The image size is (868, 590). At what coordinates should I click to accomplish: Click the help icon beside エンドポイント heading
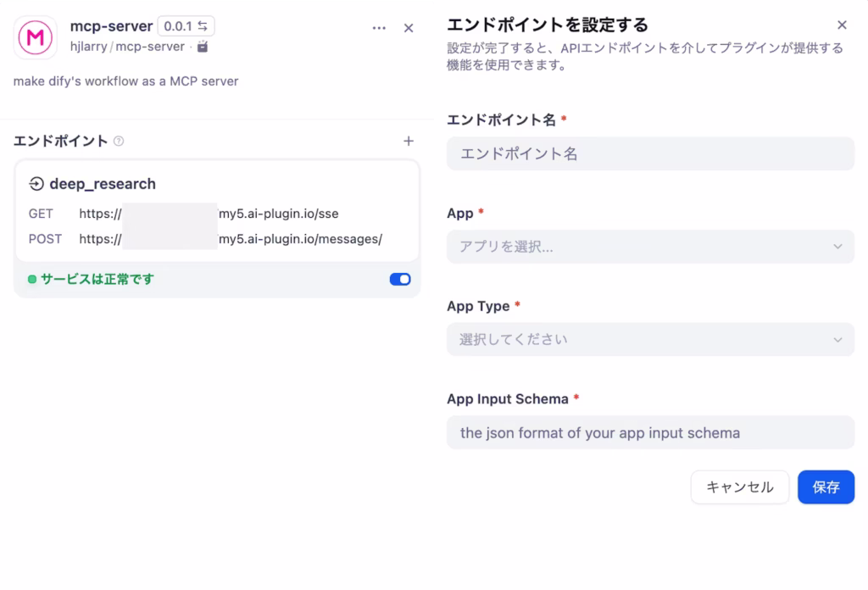pyautogui.click(x=119, y=142)
